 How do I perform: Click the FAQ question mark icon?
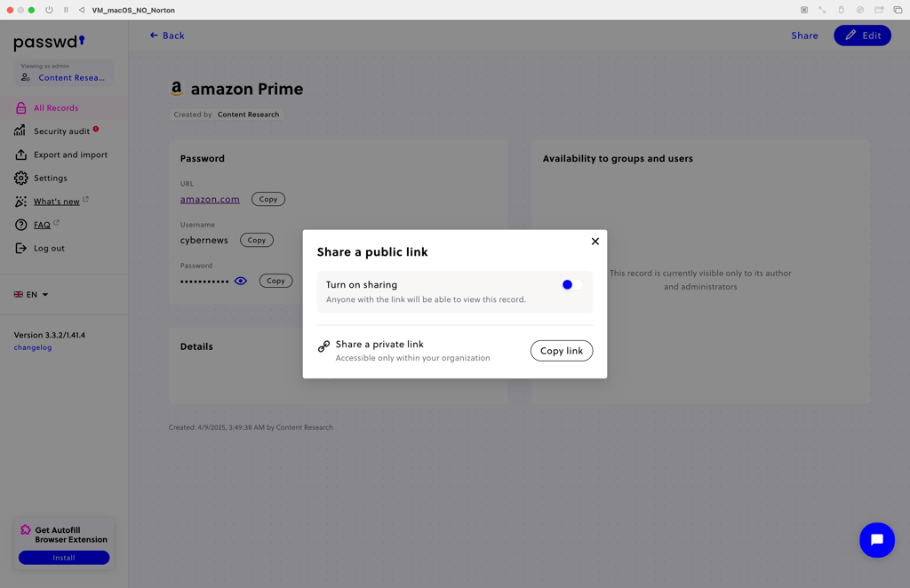pyautogui.click(x=21, y=225)
